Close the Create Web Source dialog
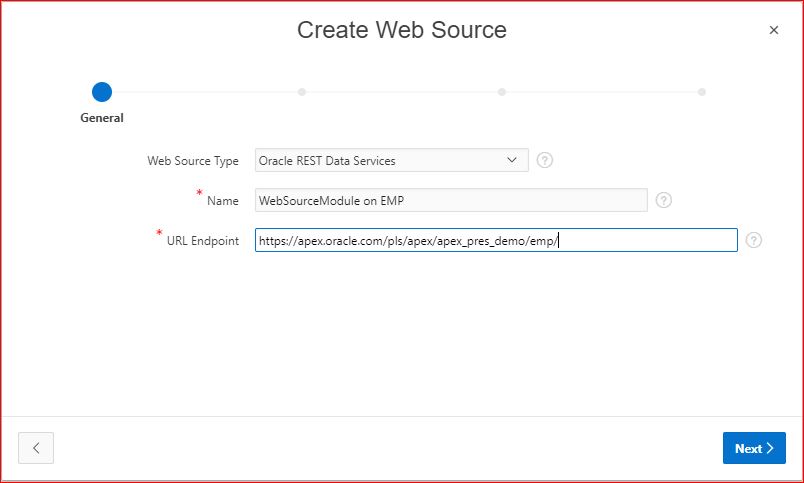Image resolution: width=804 pixels, height=483 pixels. pyautogui.click(x=773, y=30)
